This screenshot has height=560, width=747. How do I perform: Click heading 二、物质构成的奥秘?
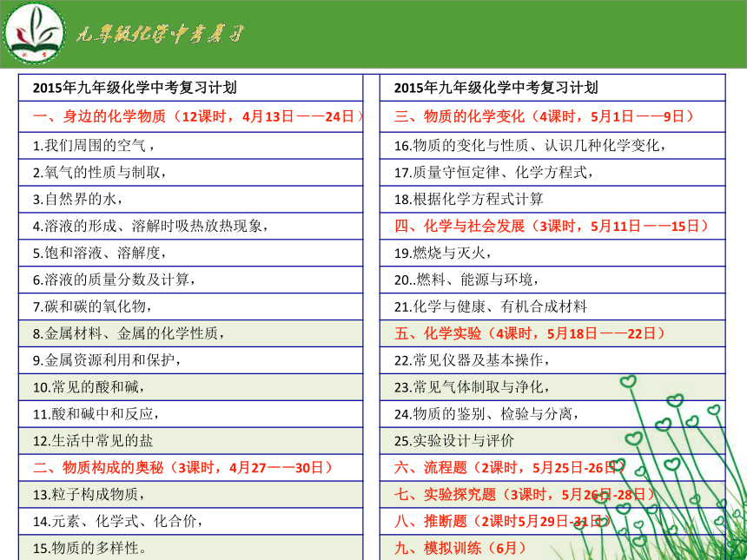click(x=190, y=468)
